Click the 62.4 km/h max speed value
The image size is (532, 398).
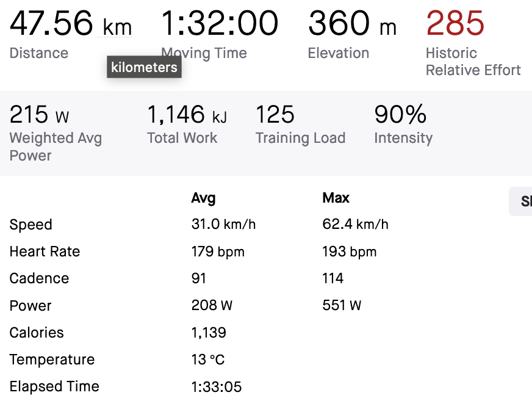(355, 225)
